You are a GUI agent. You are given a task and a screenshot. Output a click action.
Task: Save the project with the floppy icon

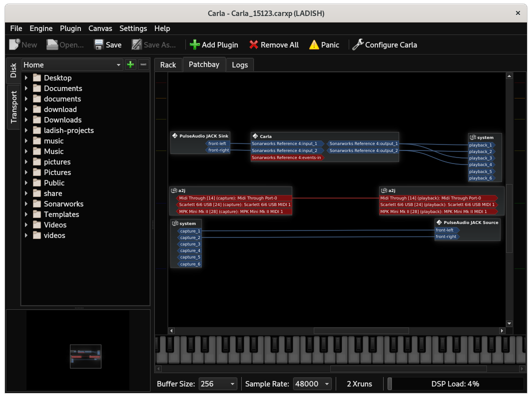click(98, 44)
